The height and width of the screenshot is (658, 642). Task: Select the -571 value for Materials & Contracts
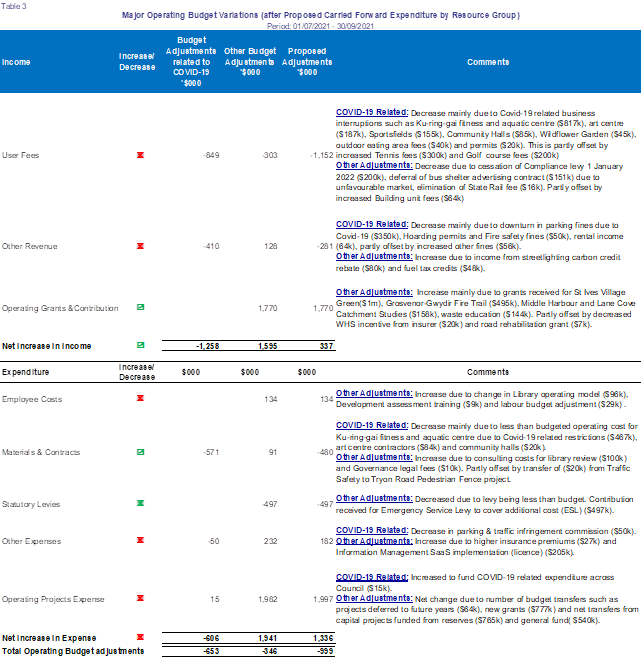pos(211,452)
